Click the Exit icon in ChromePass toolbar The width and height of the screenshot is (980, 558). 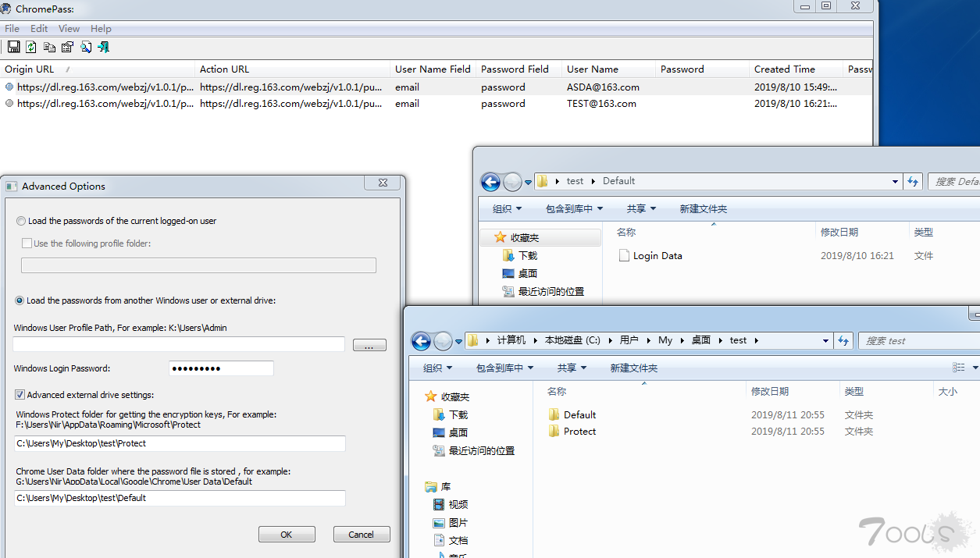[x=103, y=48]
